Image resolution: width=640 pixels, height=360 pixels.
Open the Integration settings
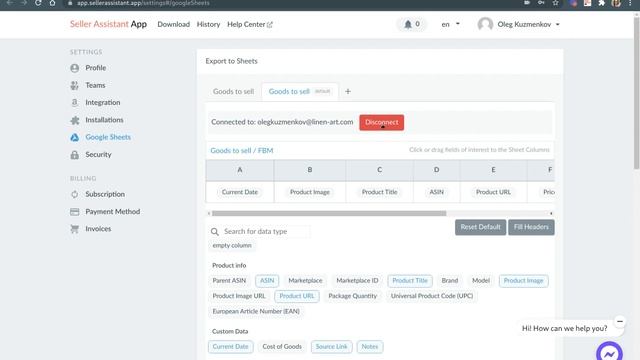(x=102, y=102)
